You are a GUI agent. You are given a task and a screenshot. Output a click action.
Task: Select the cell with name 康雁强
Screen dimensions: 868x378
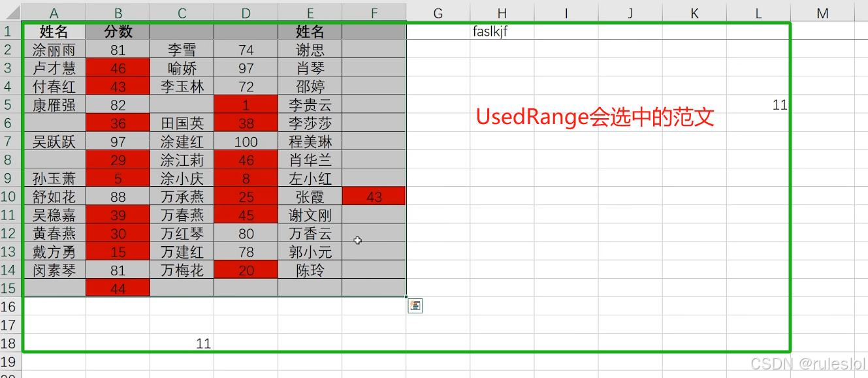(x=54, y=104)
